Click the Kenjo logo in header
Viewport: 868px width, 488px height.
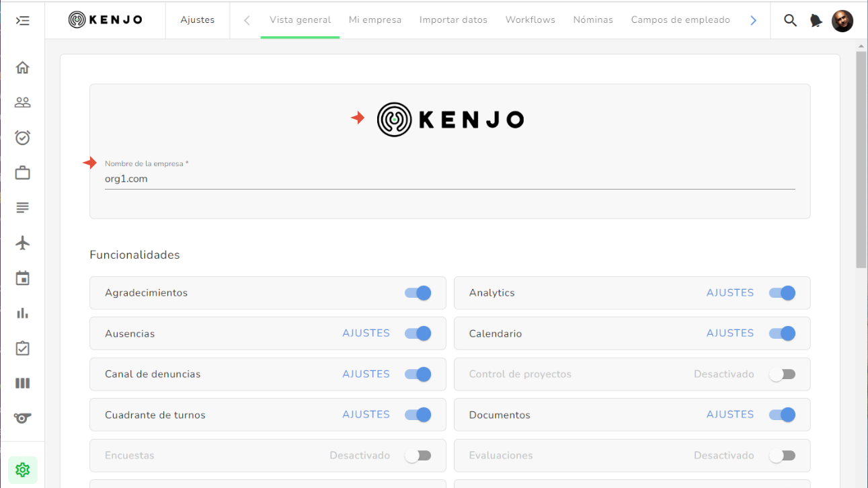[106, 19]
